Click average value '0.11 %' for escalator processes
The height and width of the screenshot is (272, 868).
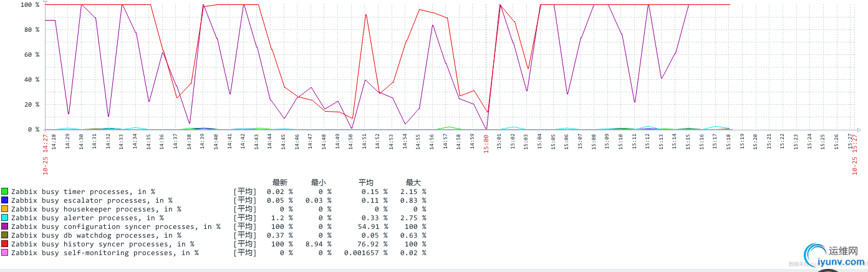(x=374, y=200)
